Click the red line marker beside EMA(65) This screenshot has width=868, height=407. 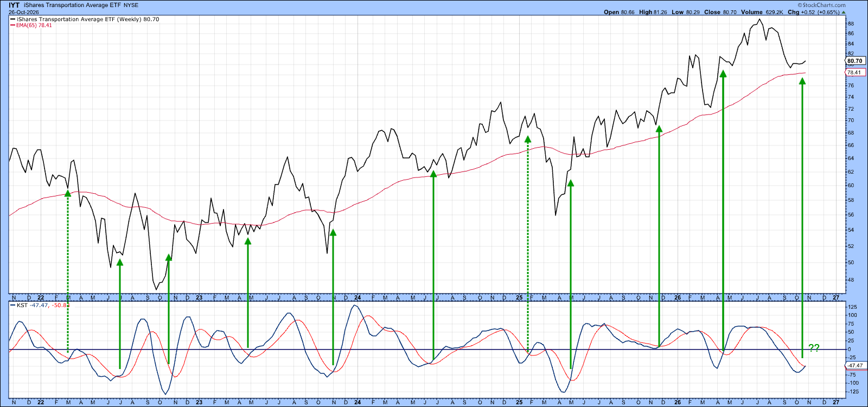point(12,25)
